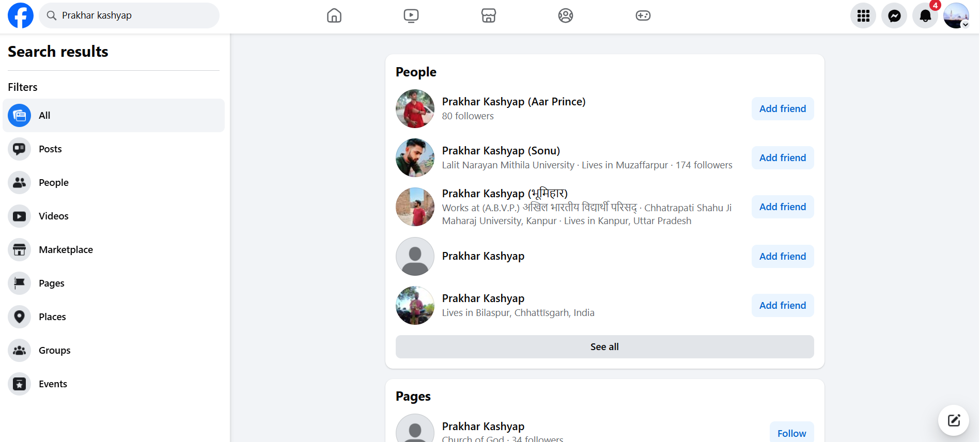Filter results by Events
This screenshot has width=980, height=442.
pyautogui.click(x=53, y=384)
